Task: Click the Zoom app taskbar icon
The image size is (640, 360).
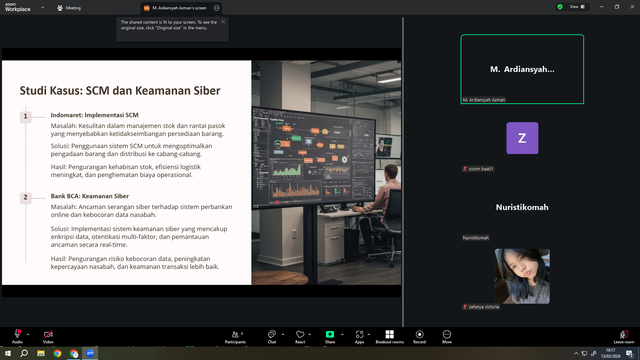Action: coord(90,353)
